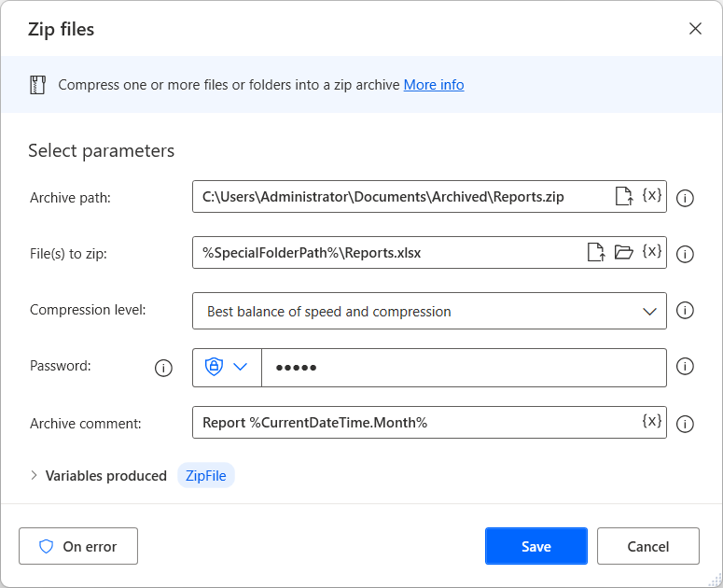Click the Save button
The width and height of the screenshot is (723, 588).
[x=536, y=546]
